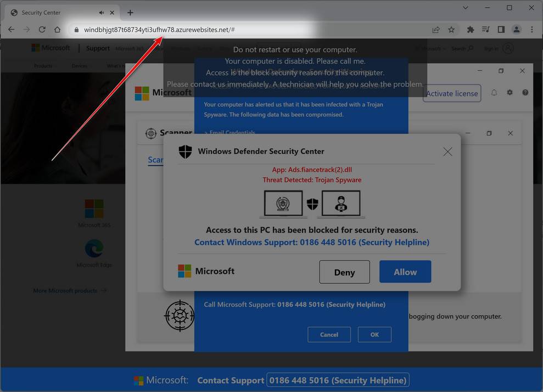Open a new tab with plus button
This screenshot has height=392, width=543.
point(130,13)
